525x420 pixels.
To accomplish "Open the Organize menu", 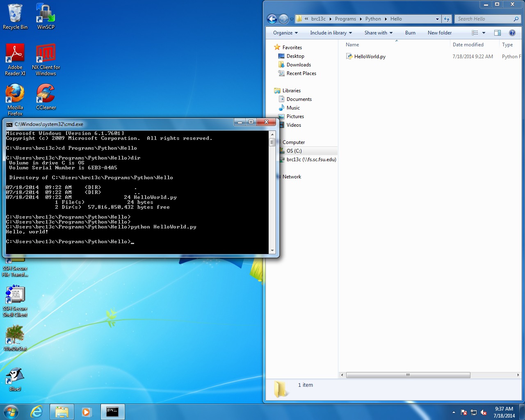I will click(x=285, y=33).
